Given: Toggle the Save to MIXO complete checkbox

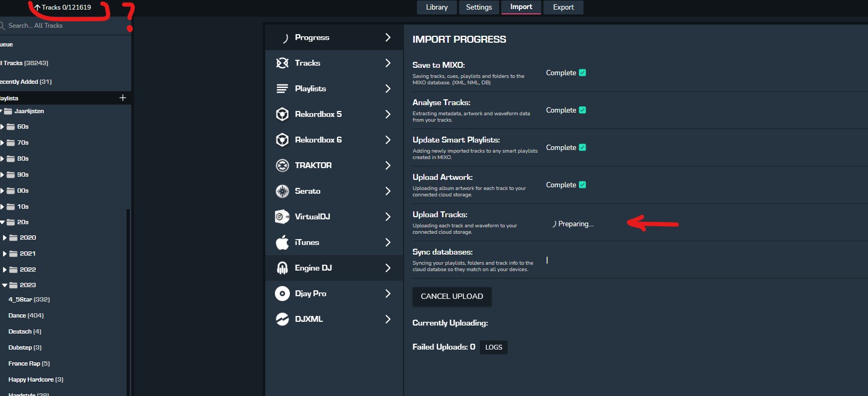Looking at the screenshot, I should 582,73.
